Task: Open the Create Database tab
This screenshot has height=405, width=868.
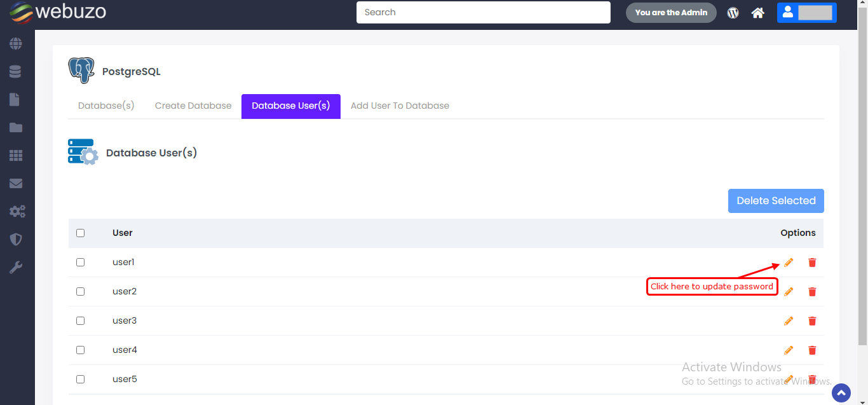Action: [193, 106]
